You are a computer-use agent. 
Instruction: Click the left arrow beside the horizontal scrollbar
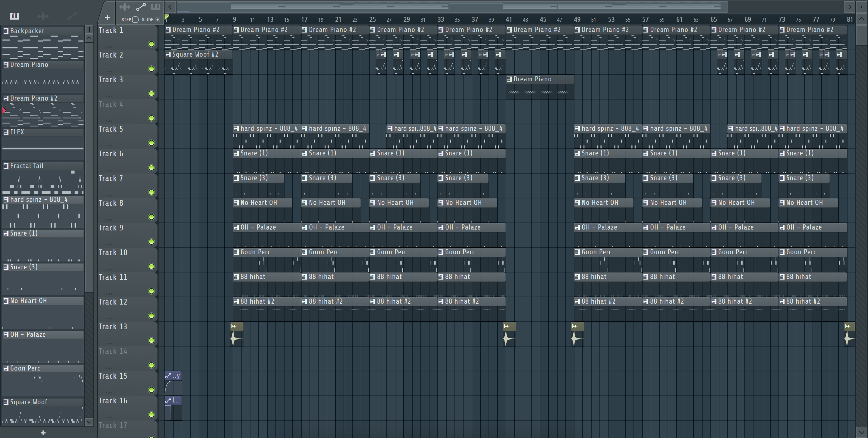coord(170,6)
